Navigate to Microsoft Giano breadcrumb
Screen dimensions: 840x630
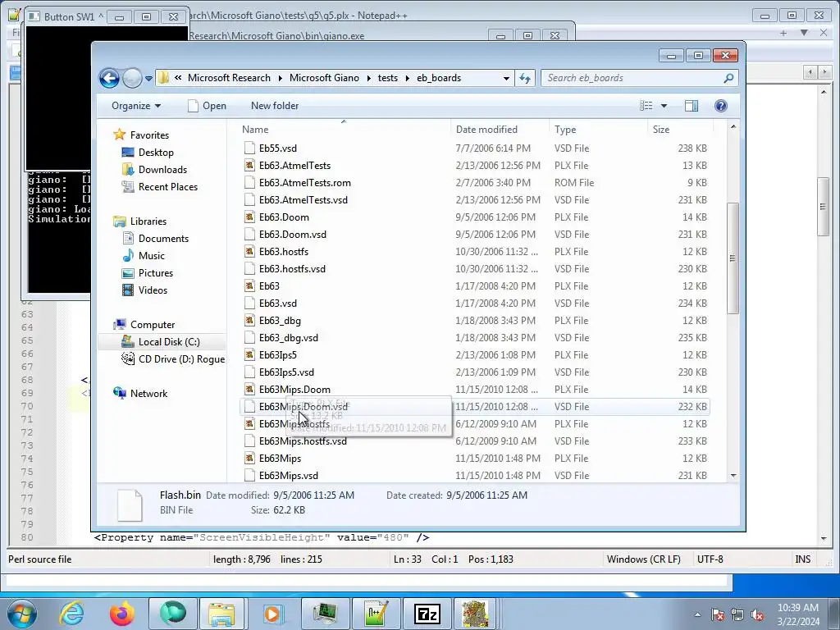324,78
